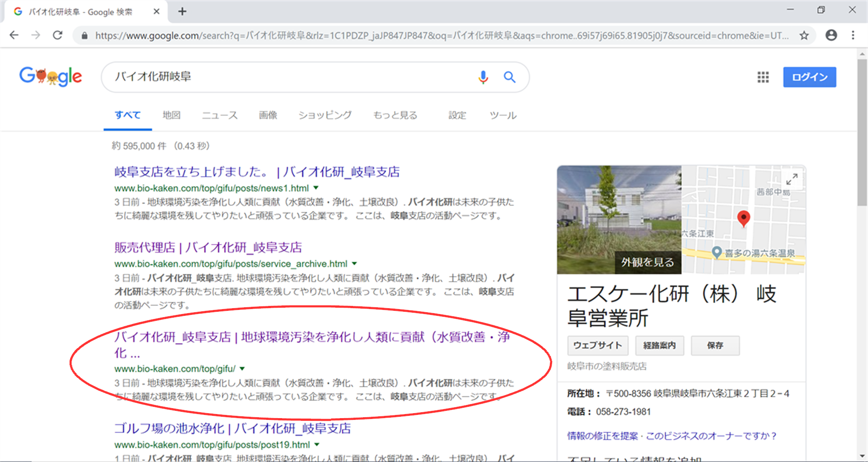Click the 岐阜市の塗料販売店 category text
This screenshot has height=462, width=868.
(x=607, y=366)
